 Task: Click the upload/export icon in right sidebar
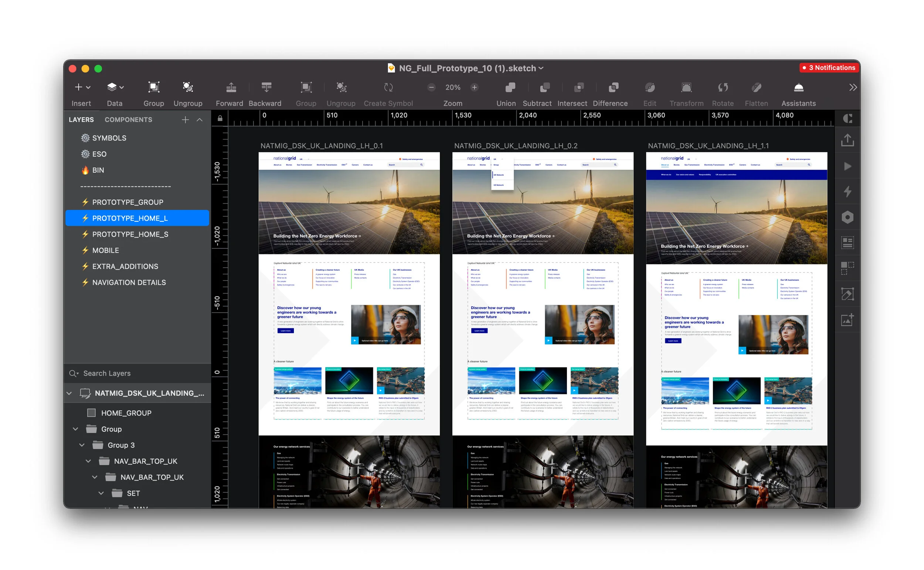point(847,140)
